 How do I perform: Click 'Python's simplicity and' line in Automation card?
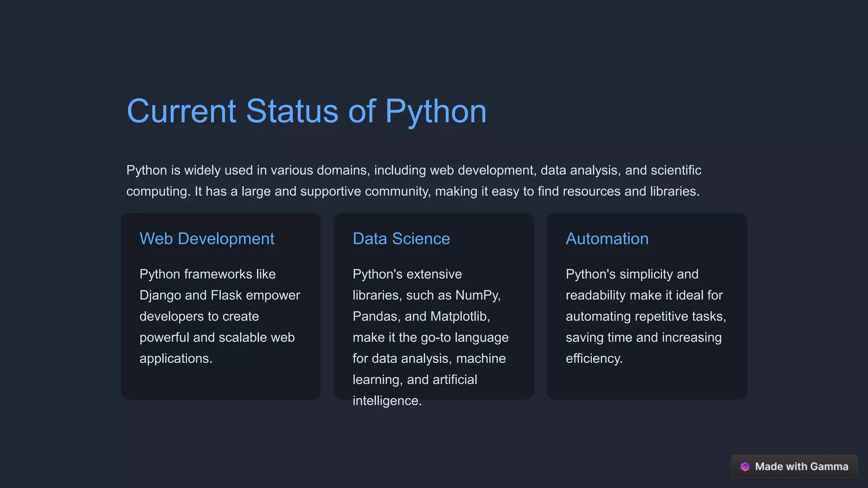coord(632,274)
